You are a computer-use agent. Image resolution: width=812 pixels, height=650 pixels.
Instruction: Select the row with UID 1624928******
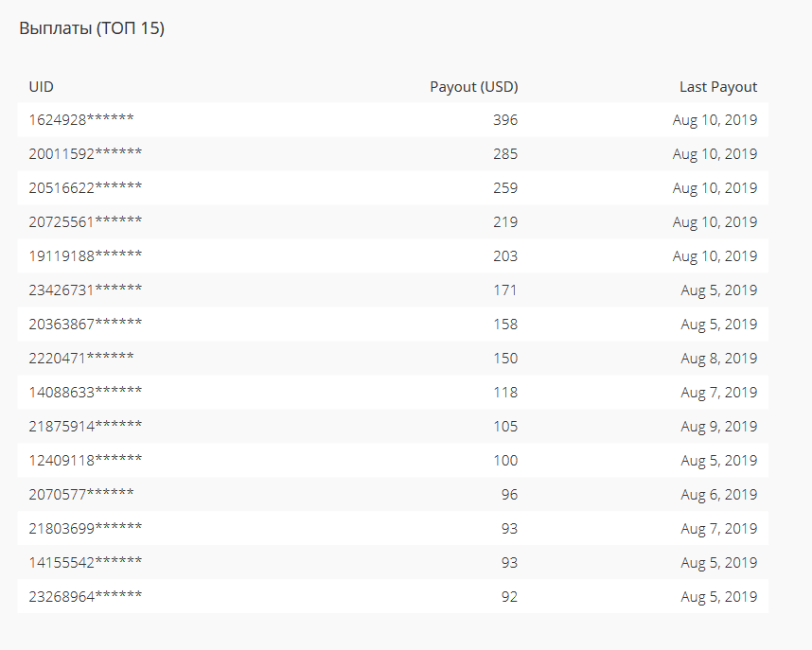tap(393, 119)
